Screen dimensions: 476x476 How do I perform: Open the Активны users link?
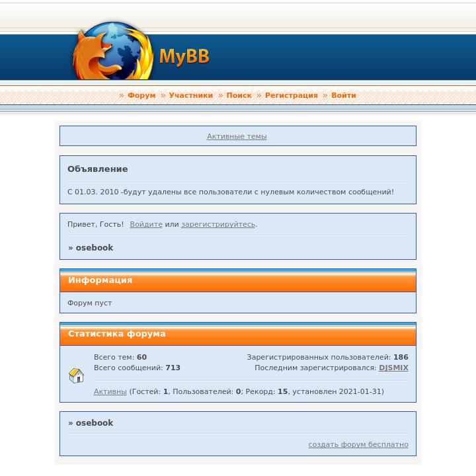[110, 391]
